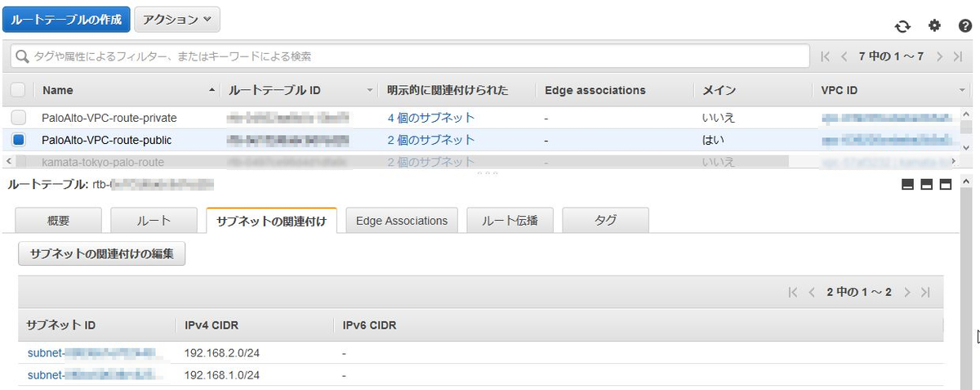Go to next page of route tables
980x390 pixels.
(940, 56)
